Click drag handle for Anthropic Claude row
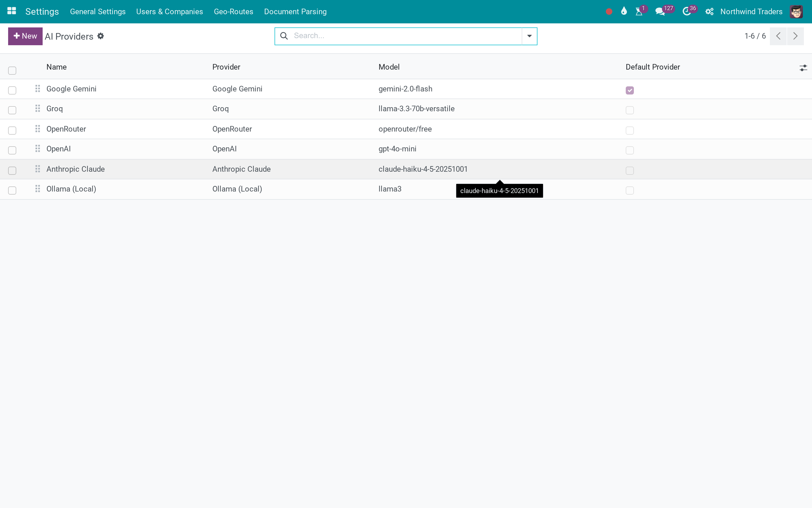The image size is (812, 508). [38, 169]
